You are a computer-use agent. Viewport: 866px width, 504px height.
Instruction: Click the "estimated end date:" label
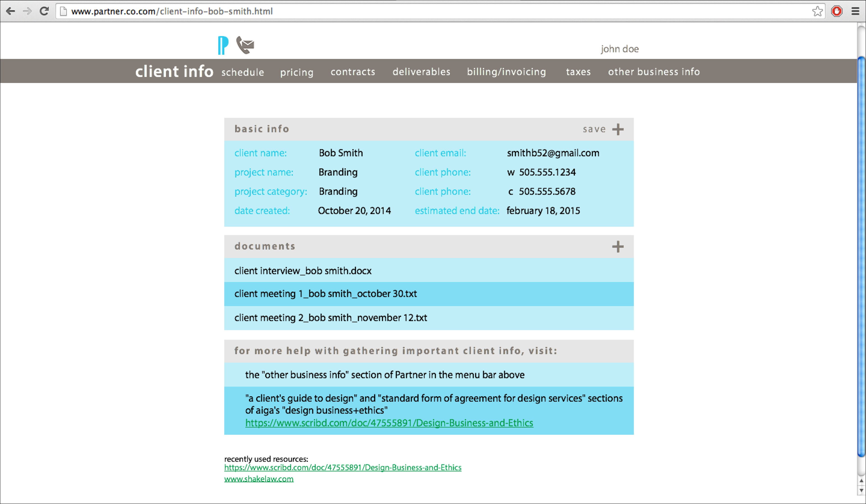(457, 211)
